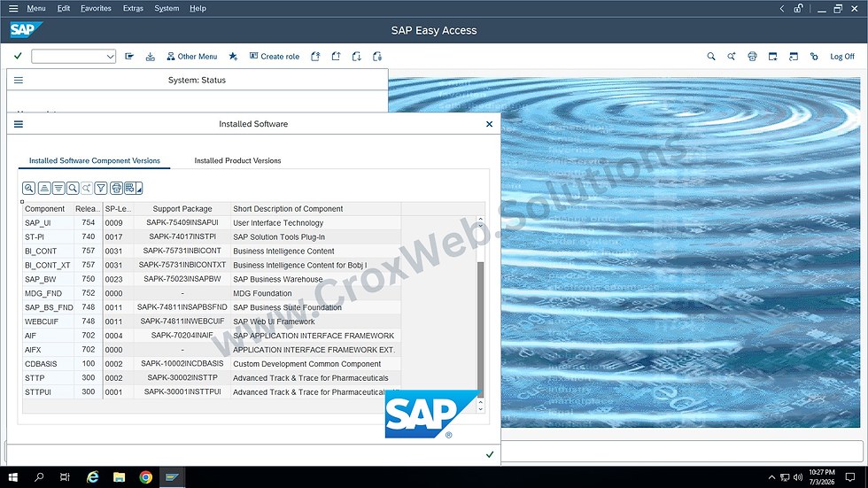Click the Sort Ascending icon in the table toolbar
The image size is (868, 488).
pyautogui.click(x=44, y=188)
